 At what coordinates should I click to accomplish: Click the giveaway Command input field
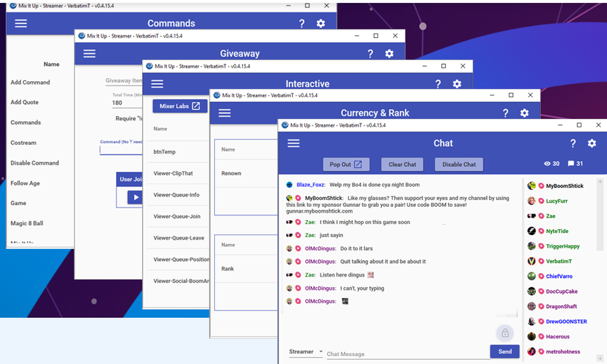pos(121,150)
